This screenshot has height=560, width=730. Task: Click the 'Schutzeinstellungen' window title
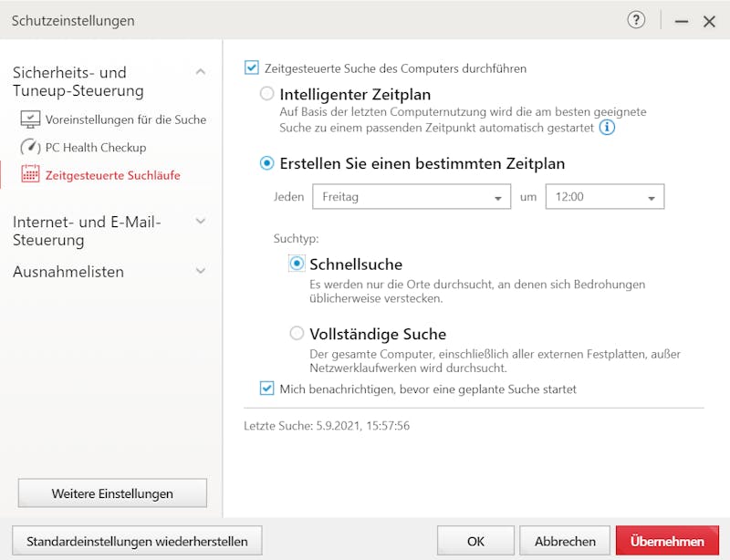73,20
